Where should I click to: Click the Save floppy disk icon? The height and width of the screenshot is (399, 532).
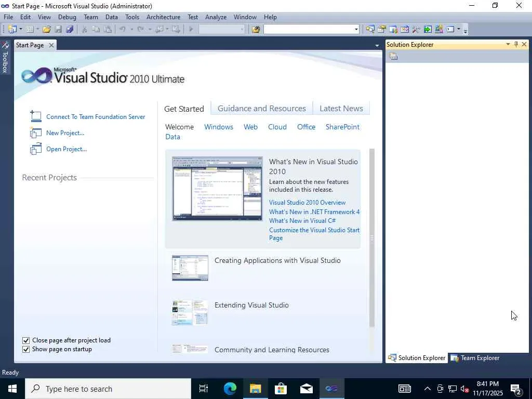[58, 29]
